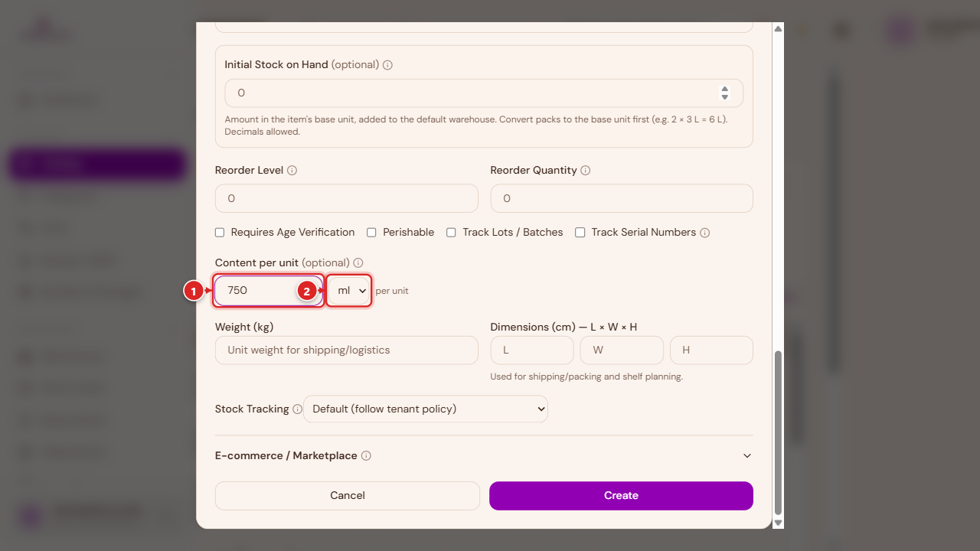Click the Content per unit info icon
The image size is (980, 551).
[358, 263]
